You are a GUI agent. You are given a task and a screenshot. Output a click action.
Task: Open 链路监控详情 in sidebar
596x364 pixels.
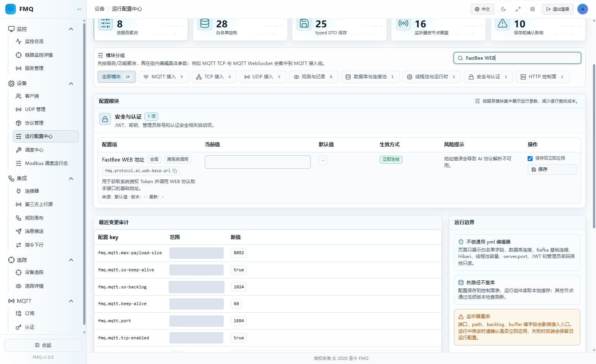tap(46, 55)
